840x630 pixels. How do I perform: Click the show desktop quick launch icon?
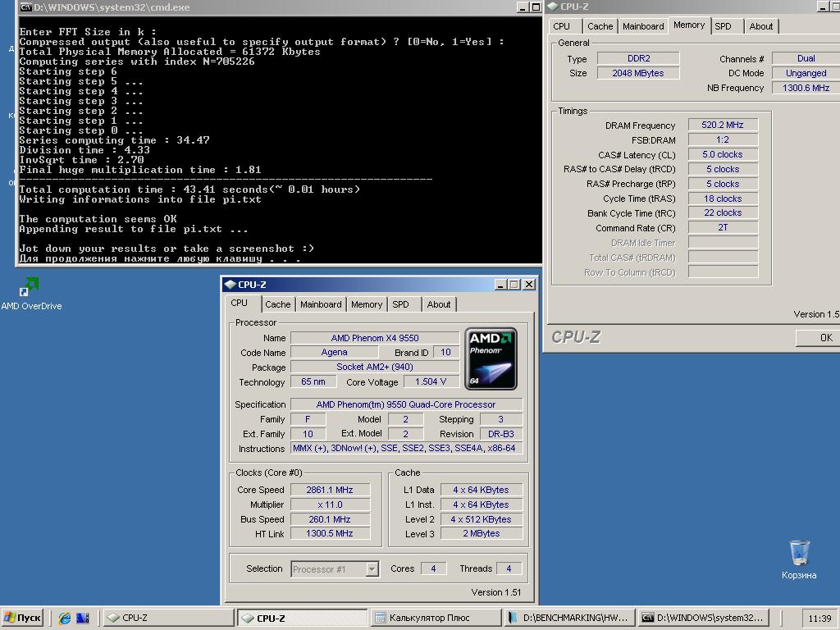click(x=83, y=618)
